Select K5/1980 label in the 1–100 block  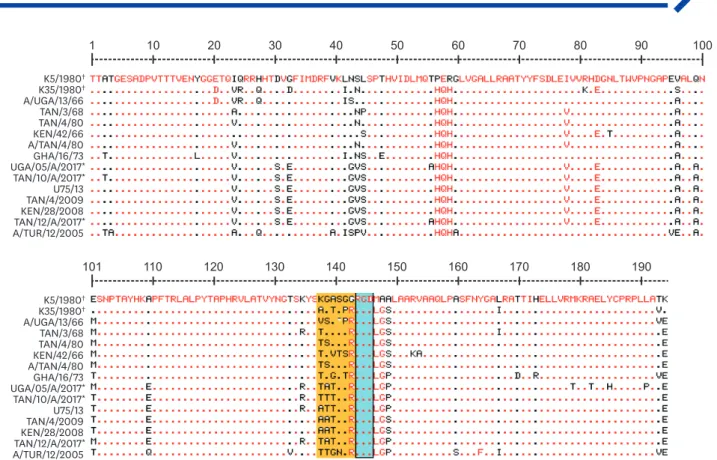[64, 79]
